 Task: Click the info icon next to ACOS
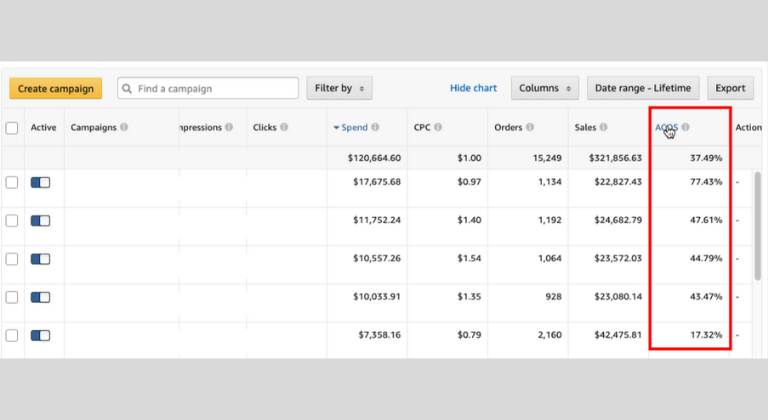click(x=686, y=128)
